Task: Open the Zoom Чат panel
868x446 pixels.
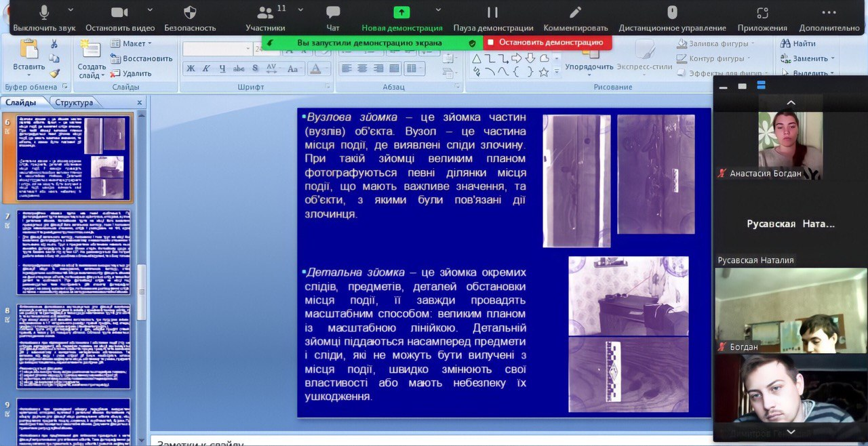Action: (x=333, y=18)
